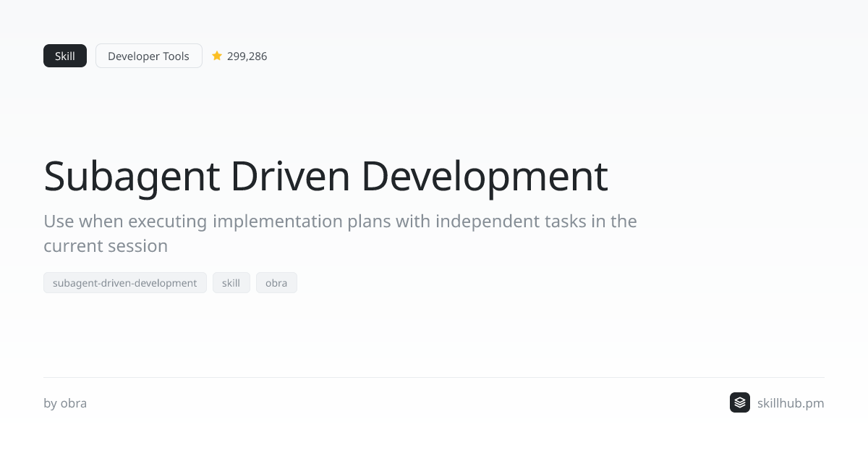Open the Developer Tools category badge
This screenshot has width=868, height=456.
click(149, 56)
